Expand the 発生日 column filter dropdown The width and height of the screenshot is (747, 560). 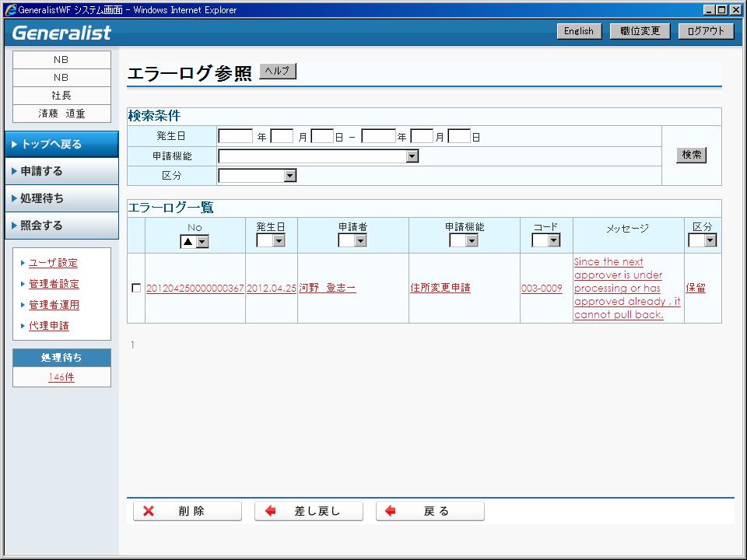(279, 241)
